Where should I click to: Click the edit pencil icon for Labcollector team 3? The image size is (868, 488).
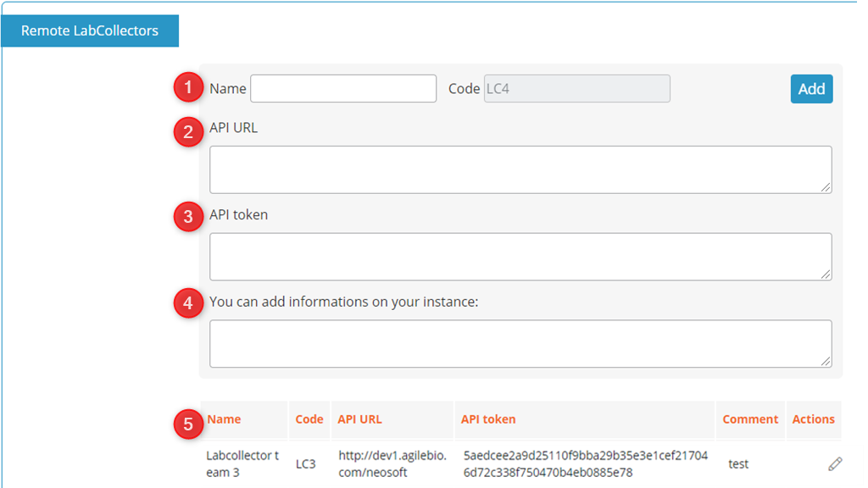point(835,463)
